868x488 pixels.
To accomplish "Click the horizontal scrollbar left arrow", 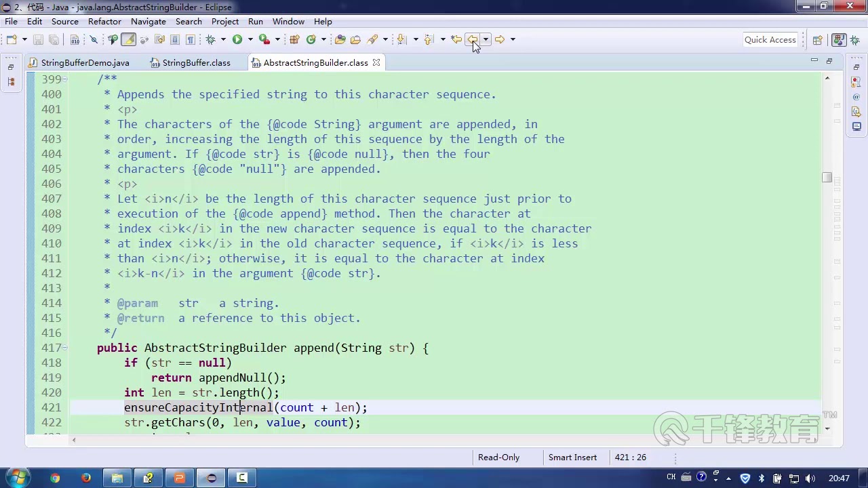I will click(x=73, y=440).
